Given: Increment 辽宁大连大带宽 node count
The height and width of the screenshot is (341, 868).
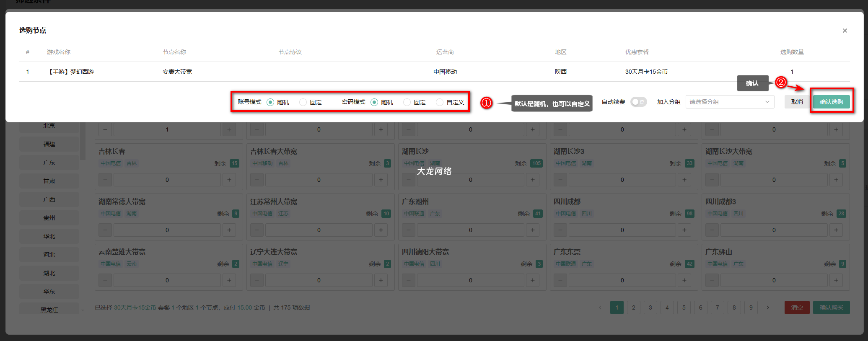Looking at the screenshot, I should (x=381, y=280).
